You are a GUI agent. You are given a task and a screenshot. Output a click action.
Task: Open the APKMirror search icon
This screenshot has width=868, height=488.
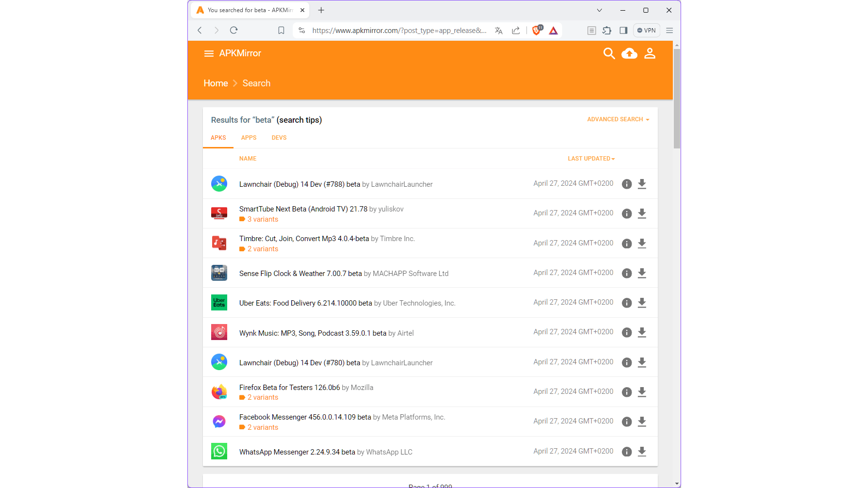tap(609, 53)
